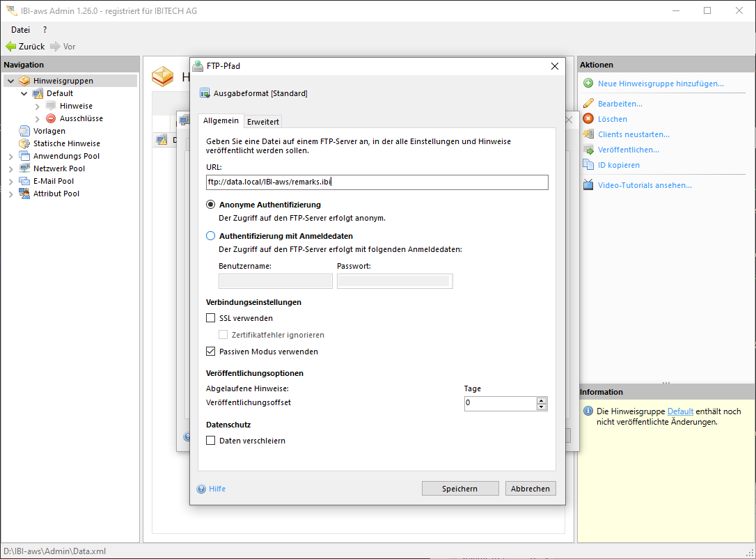Enable the SSL verwenden checkbox
This screenshot has width=756, height=559.
(x=211, y=318)
